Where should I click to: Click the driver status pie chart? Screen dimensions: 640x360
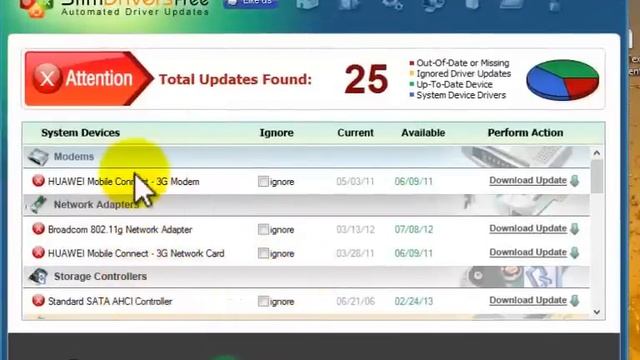point(562,80)
